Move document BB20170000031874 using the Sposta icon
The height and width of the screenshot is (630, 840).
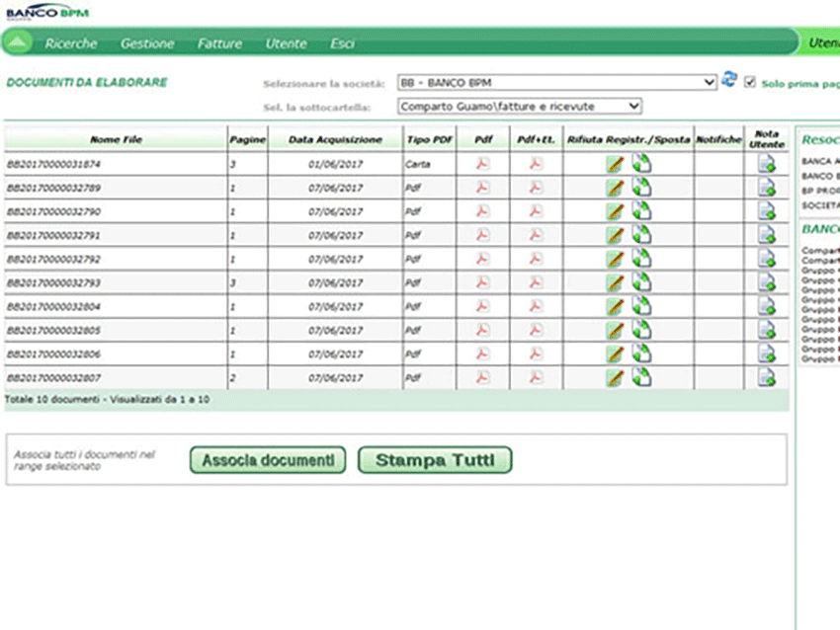pos(641,163)
